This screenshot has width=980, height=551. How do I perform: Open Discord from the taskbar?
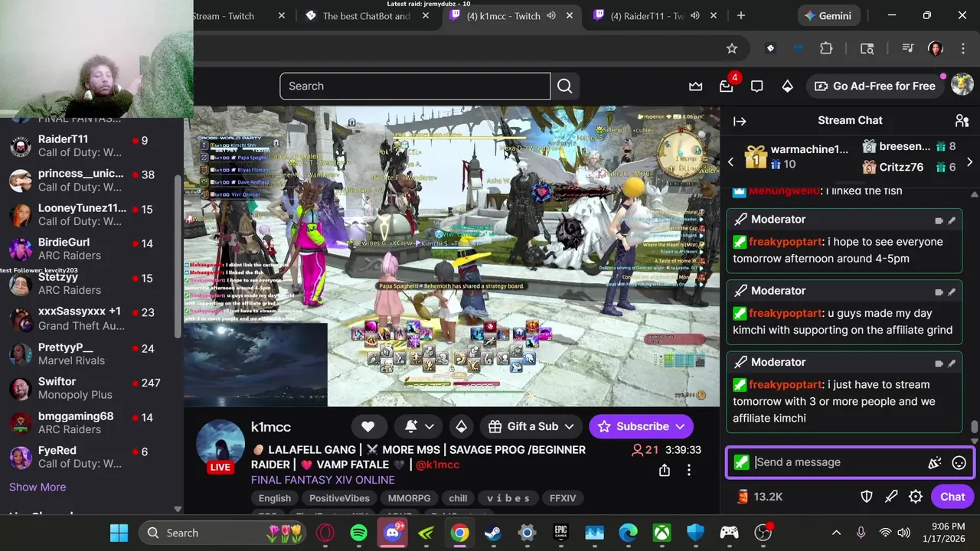click(392, 533)
